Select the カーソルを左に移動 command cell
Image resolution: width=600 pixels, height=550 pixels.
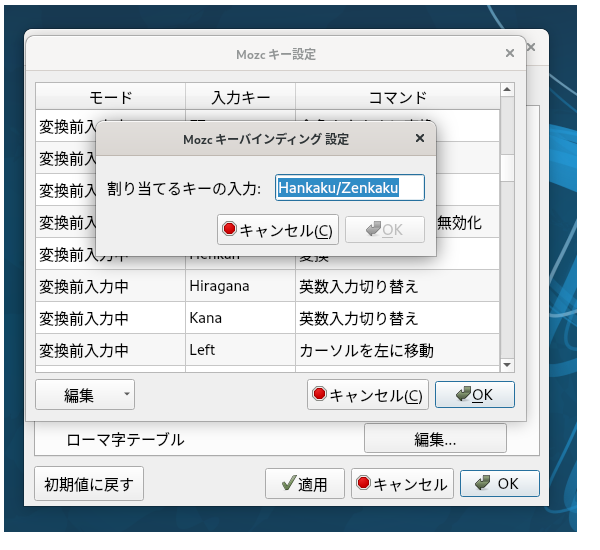pos(398,350)
